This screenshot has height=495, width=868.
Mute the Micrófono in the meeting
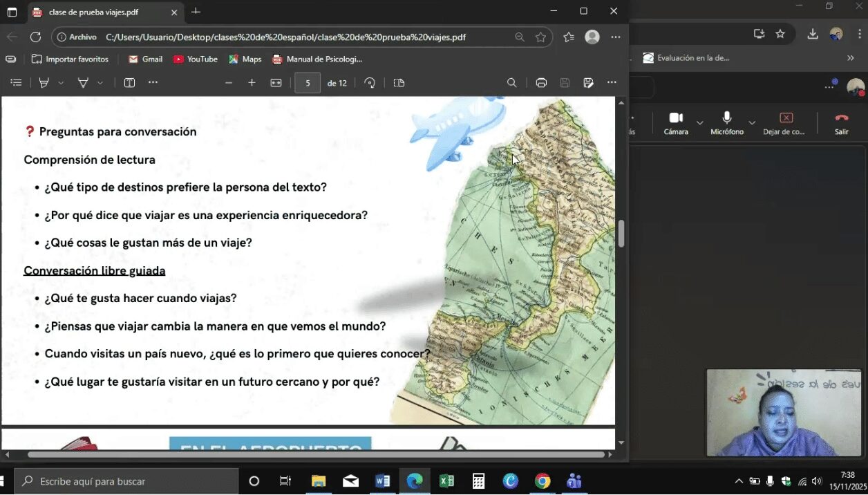coord(726,122)
